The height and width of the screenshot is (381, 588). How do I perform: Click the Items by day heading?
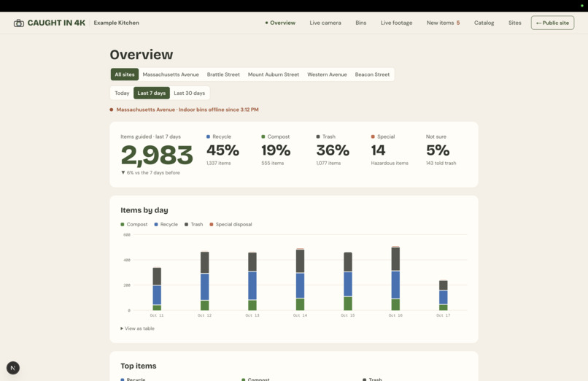click(x=144, y=210)
